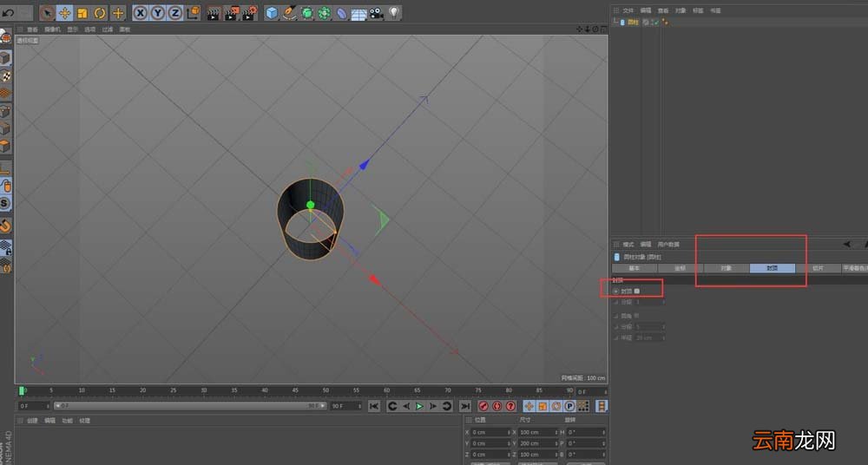The width and height of the screenshot is (868, 465).
Task: Render the active view clapperboard icon
Action: point(214,13)
